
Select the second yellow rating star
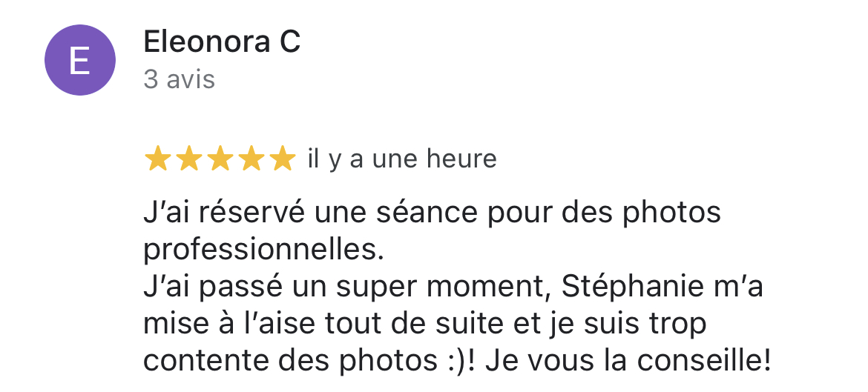pyautogui.click(x=188, y=159)
